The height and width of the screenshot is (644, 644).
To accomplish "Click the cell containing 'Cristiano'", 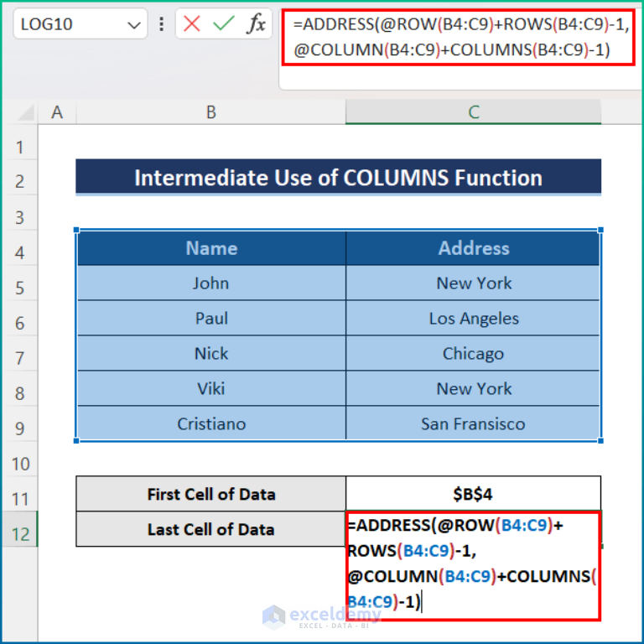I will 211,423.
